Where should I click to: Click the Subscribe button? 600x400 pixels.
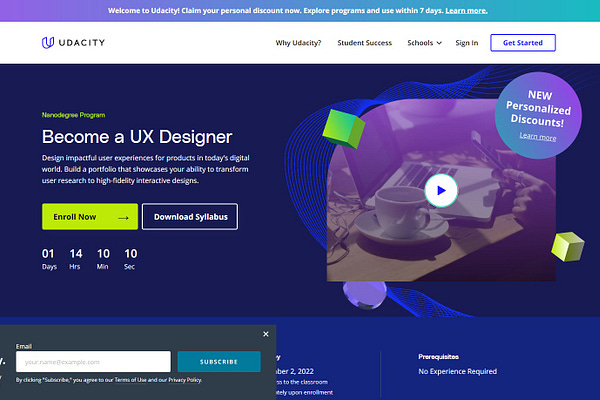pos(219,362)
